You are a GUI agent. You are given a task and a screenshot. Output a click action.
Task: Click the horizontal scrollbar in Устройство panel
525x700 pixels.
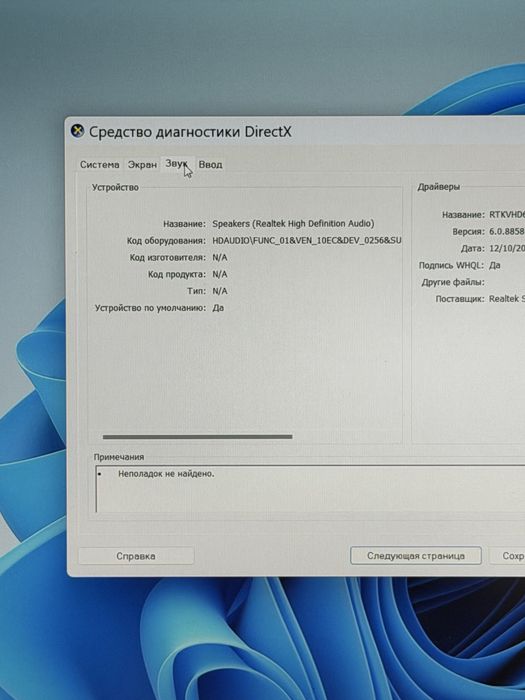tap(197, 437)
